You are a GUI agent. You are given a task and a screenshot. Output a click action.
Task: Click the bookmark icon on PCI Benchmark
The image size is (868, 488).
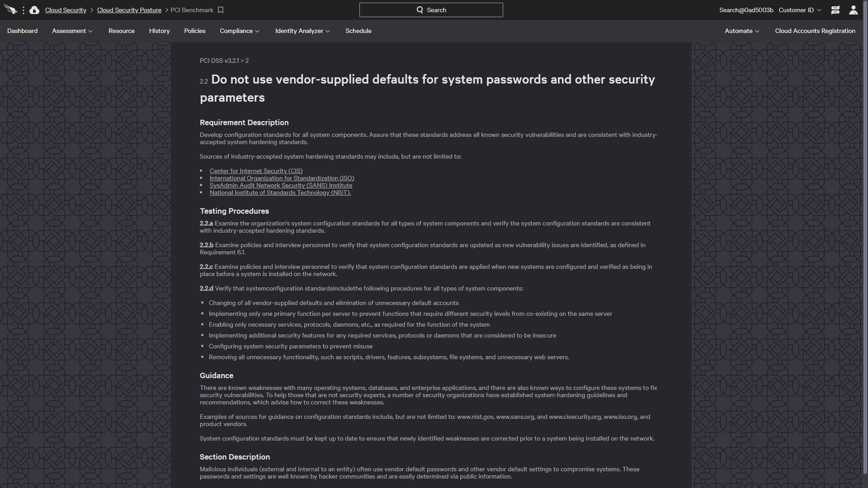click(x=221, y=9)
